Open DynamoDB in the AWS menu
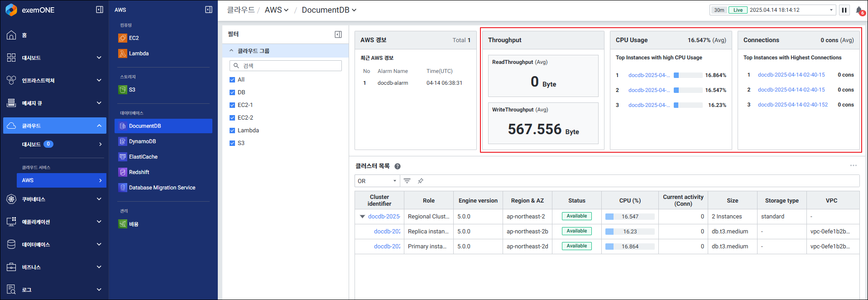868x300 pixels. tap(142, 141)
